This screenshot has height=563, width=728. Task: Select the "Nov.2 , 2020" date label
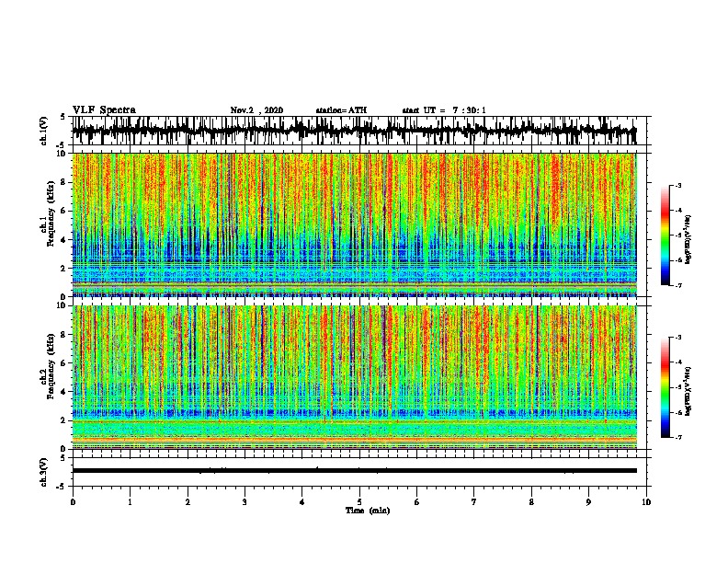point(256,110)
